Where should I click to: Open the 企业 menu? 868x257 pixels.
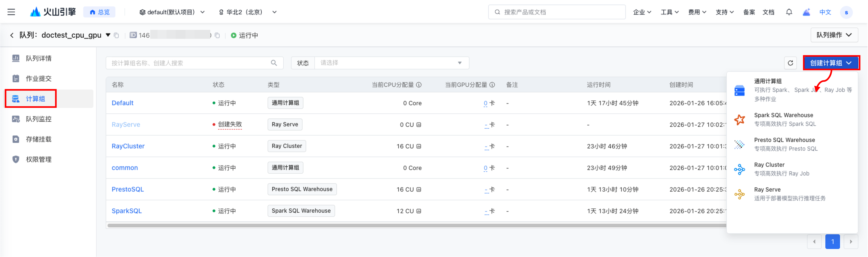pos(642,12)
